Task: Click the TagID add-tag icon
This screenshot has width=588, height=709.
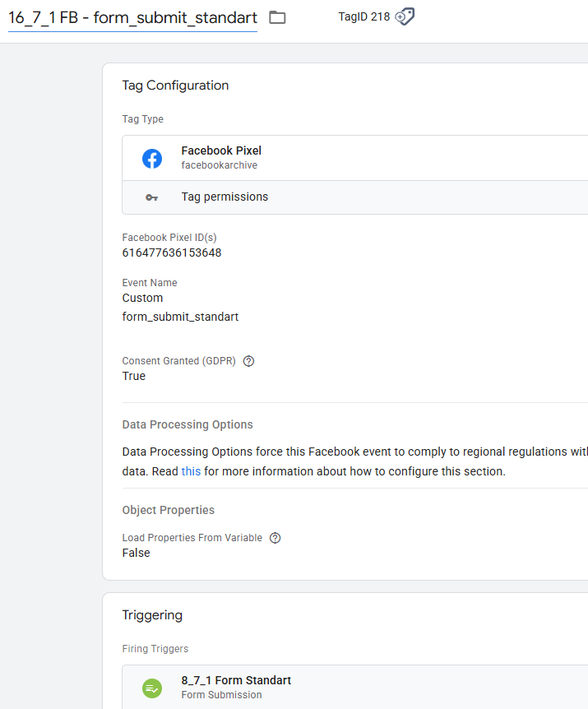Action: pos(405,16)
